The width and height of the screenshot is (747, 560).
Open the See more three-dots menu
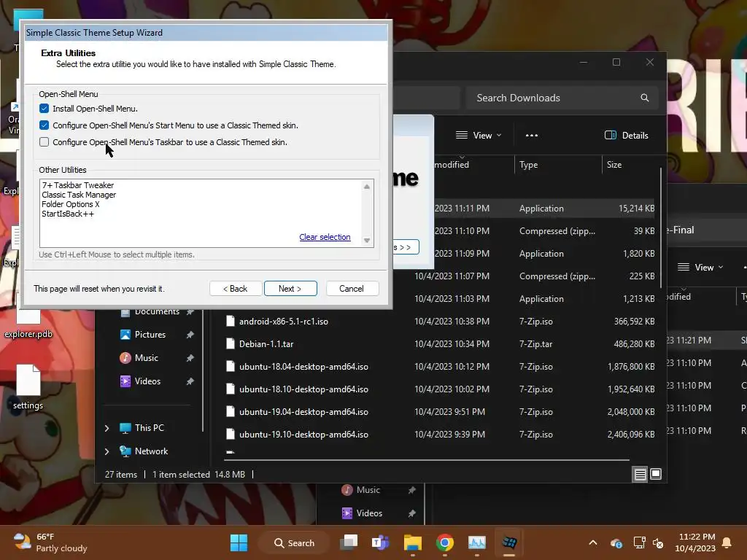pyautogui.click(x=532, y=135)
